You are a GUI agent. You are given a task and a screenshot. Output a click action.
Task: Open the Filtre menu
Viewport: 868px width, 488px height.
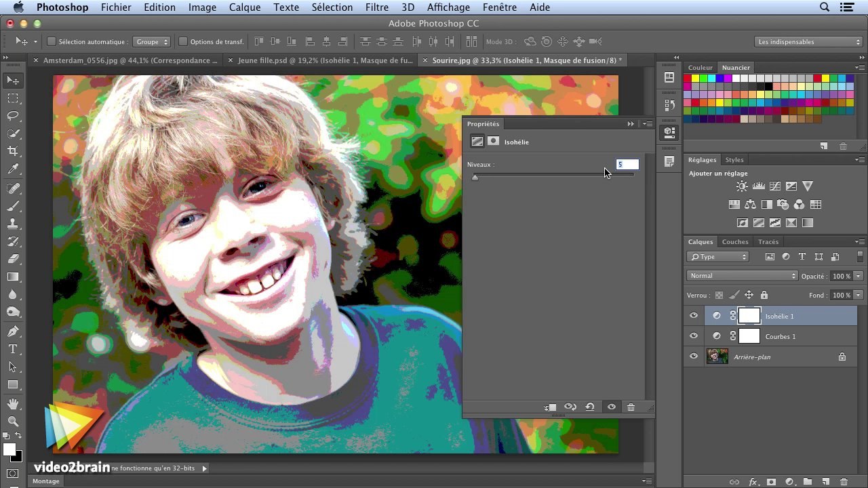[x=377, y=7]
